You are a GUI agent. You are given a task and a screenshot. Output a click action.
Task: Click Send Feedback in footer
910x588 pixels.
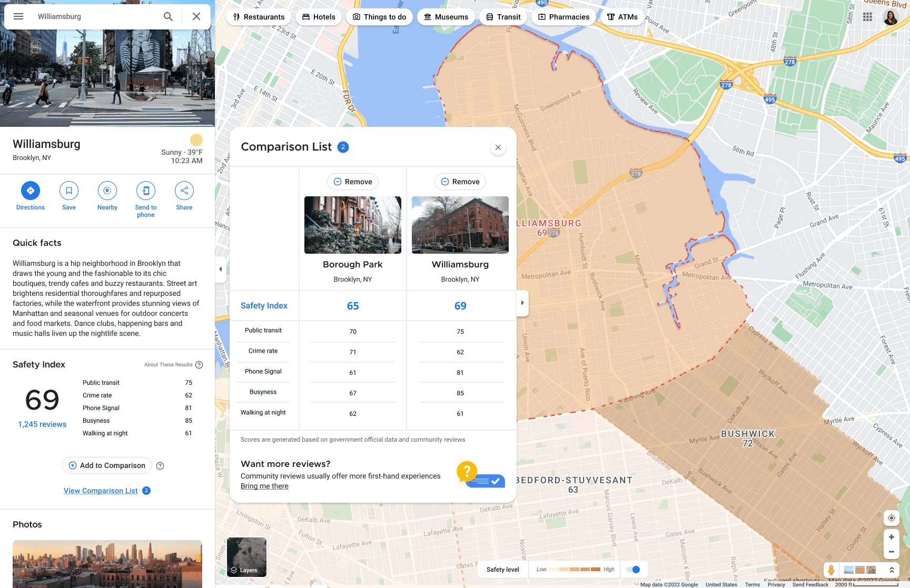[x=810, y=585]
